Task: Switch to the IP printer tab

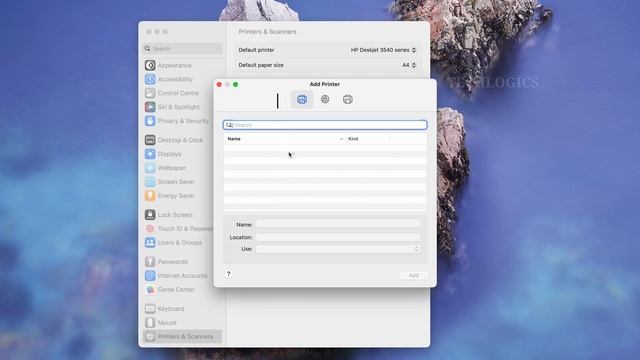Action: point(325,99)
